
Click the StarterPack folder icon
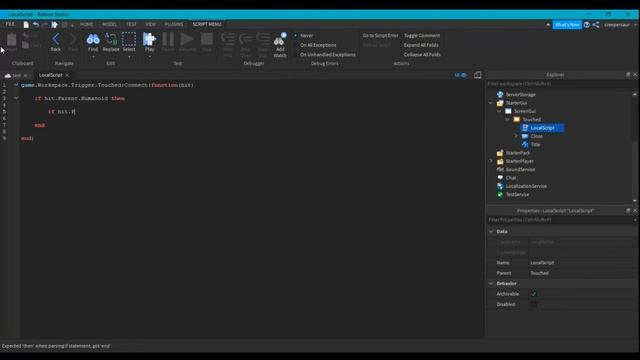[x=500, y=153]
